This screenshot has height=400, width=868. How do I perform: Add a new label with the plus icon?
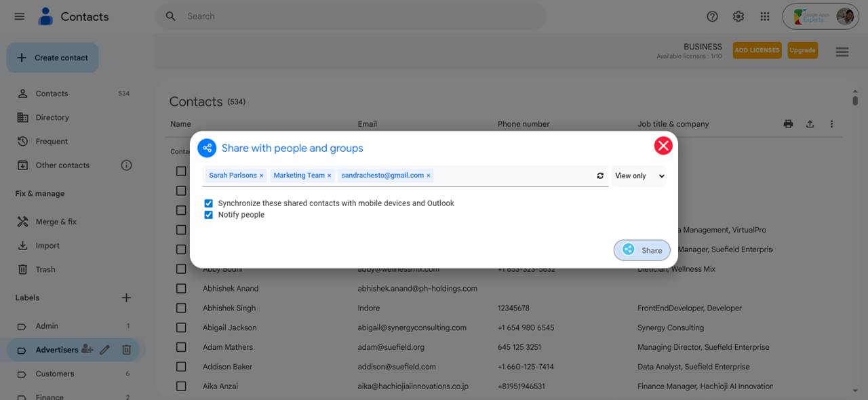[126, 298]
